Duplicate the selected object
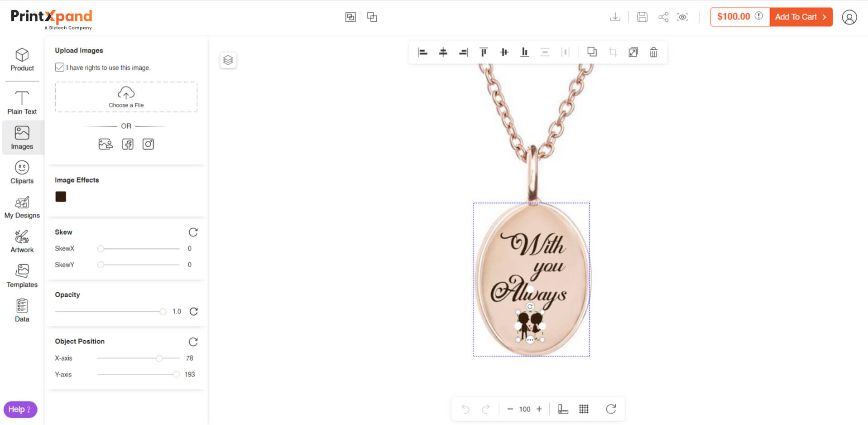Screen dimensions: 868x425 (592, 52)
